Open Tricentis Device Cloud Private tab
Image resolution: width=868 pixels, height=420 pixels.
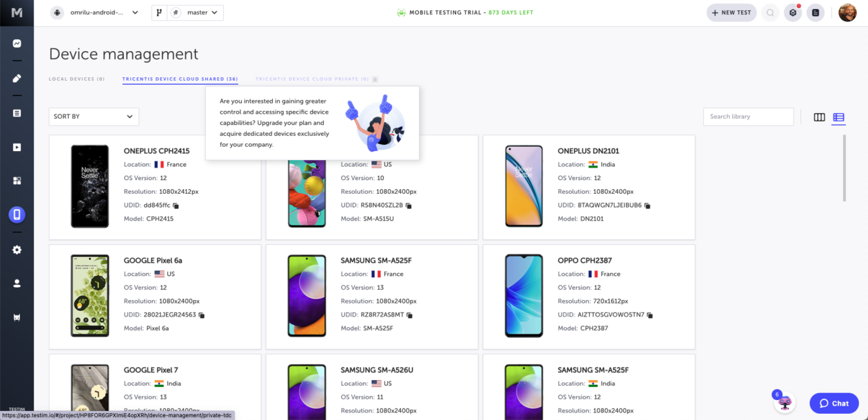312,79
